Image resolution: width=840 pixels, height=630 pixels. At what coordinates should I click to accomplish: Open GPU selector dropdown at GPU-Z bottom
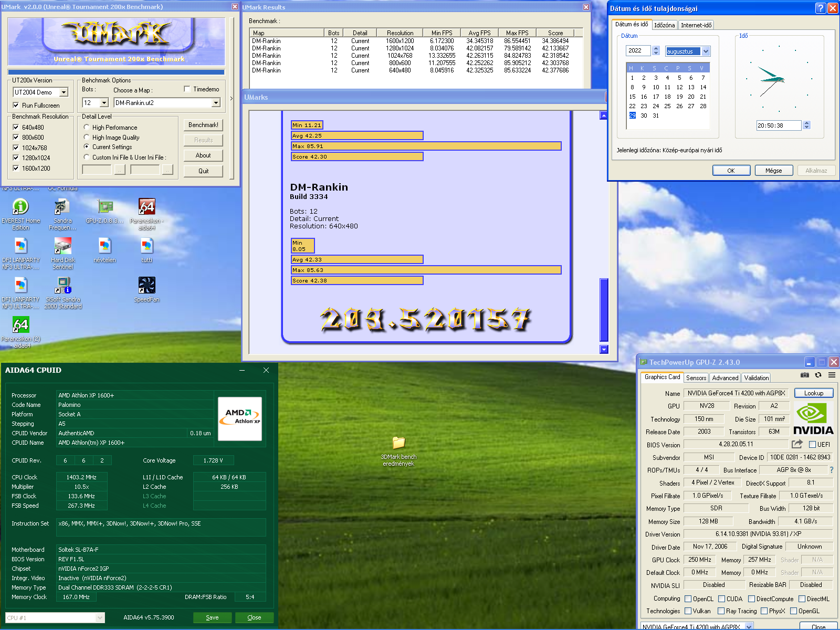click(749, 626)
